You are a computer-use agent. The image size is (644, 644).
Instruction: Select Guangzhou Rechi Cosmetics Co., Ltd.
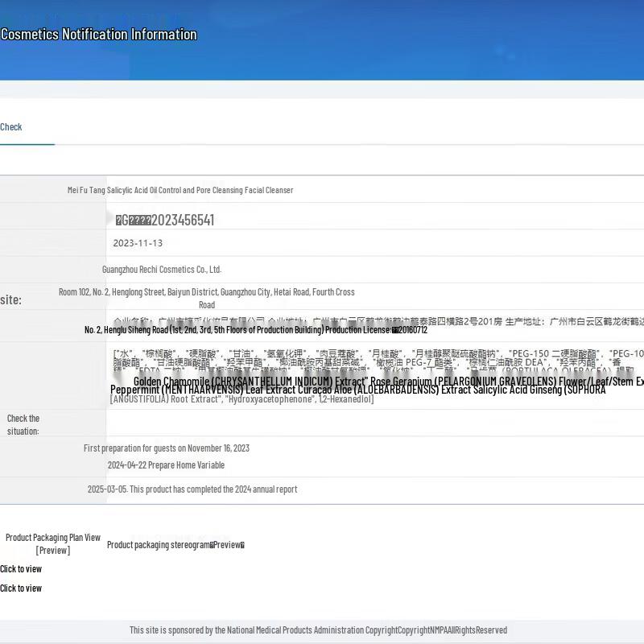[162, 270]
